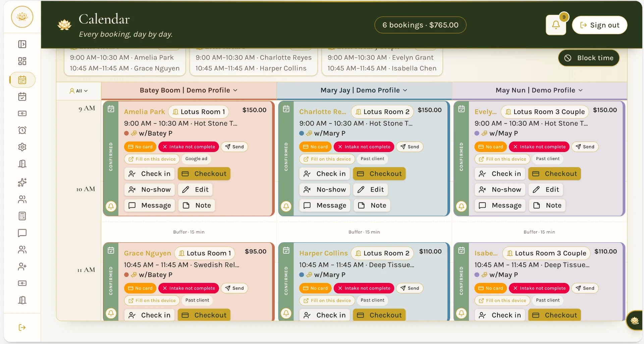The image size is (644, 344).
Task: Click the reminder bell on Amelia Park card
Action: coord(111,206)
